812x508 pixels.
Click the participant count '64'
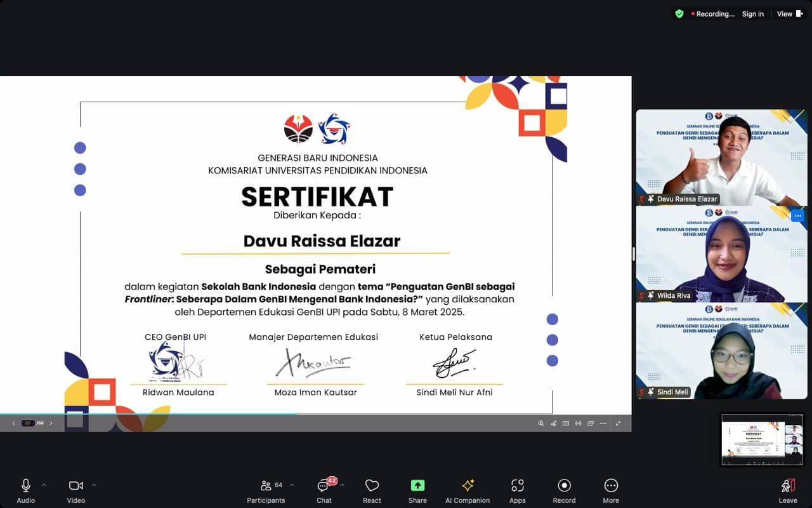pos(278,485)
